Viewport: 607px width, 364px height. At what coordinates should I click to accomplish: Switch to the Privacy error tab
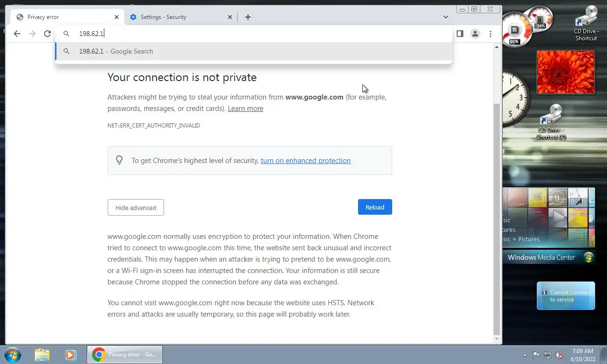[67, 17]
